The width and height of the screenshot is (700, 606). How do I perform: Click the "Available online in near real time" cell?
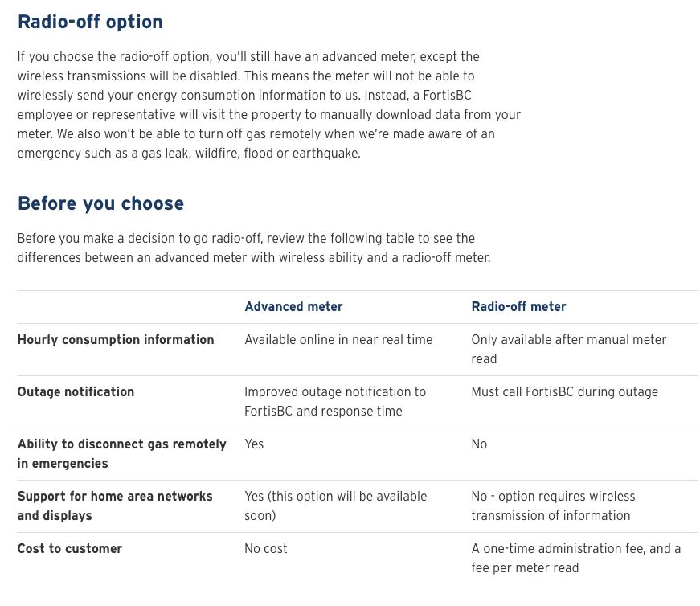click(338, 340)
